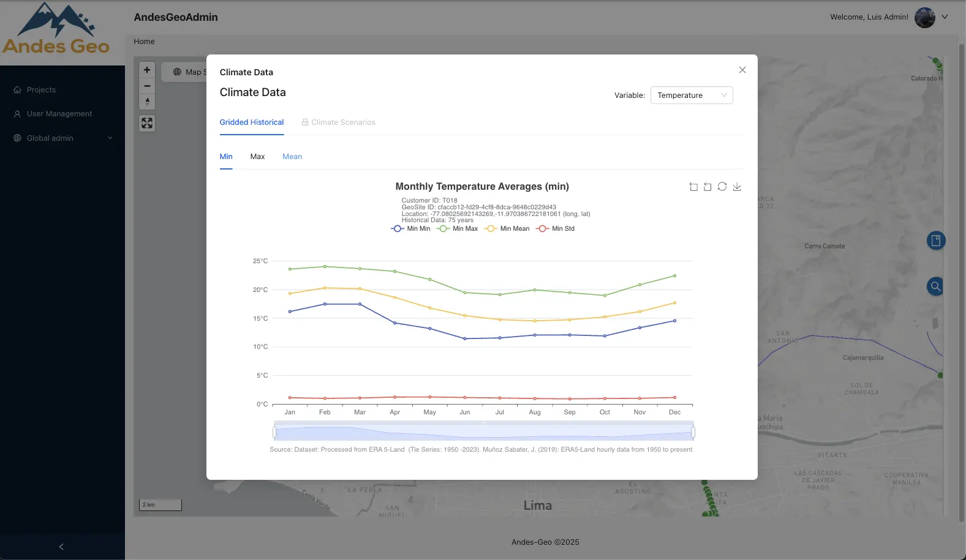Click the Dec point on Min Max line
The height and width of the screenshot is (560, 966).
675,275
